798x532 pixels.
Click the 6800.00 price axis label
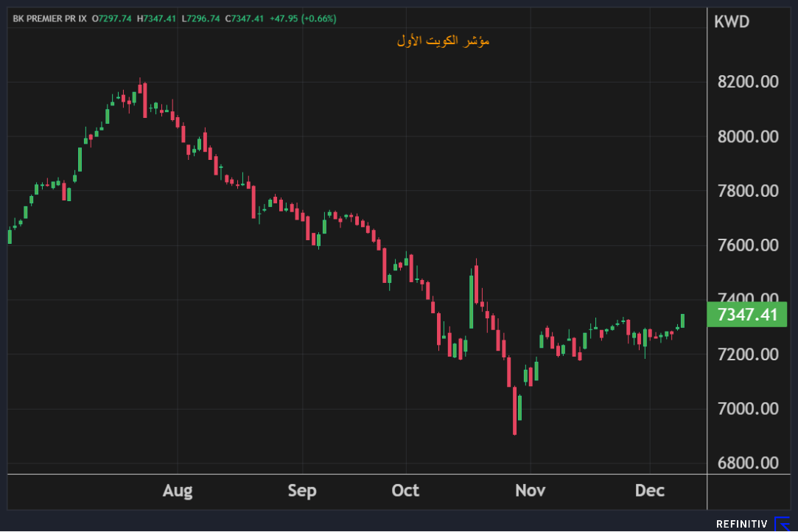pyautogui.click(x=747, y=463)
